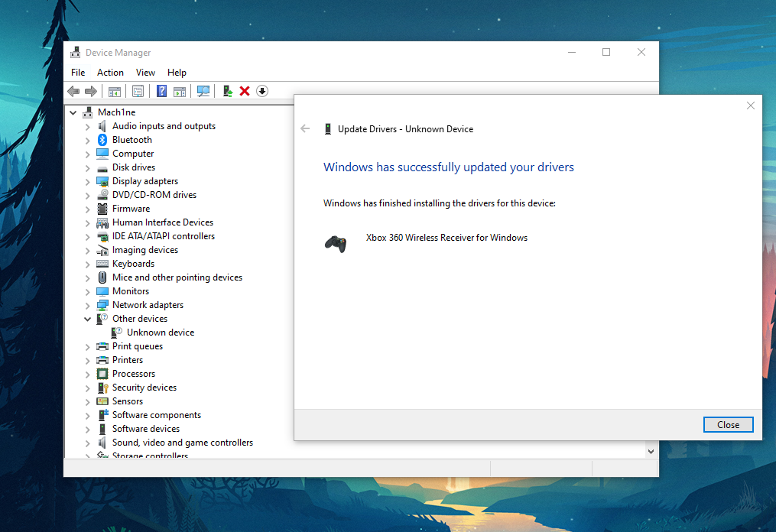Click the Action pane toolbar icon next to Help

pyautogui.click(x=180, y=92)
